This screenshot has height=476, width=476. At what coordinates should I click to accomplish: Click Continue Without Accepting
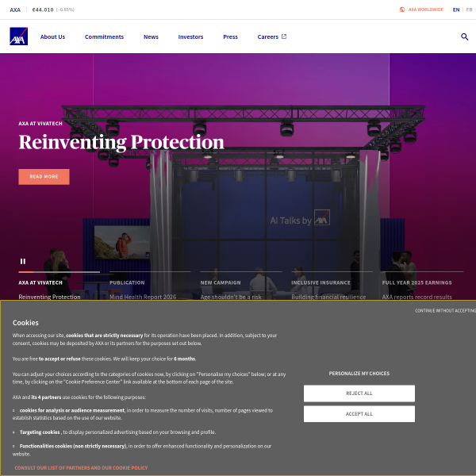pos(445,310)
